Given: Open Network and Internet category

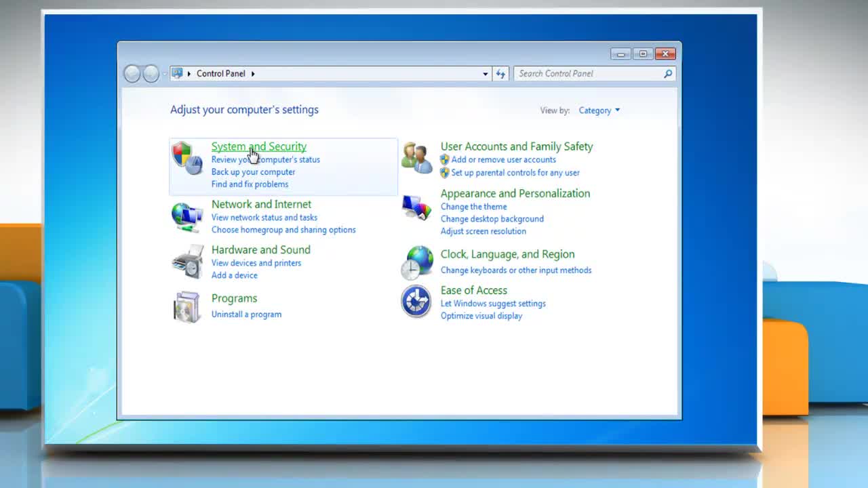Looking at the screenshot, I should pos(261,204).
